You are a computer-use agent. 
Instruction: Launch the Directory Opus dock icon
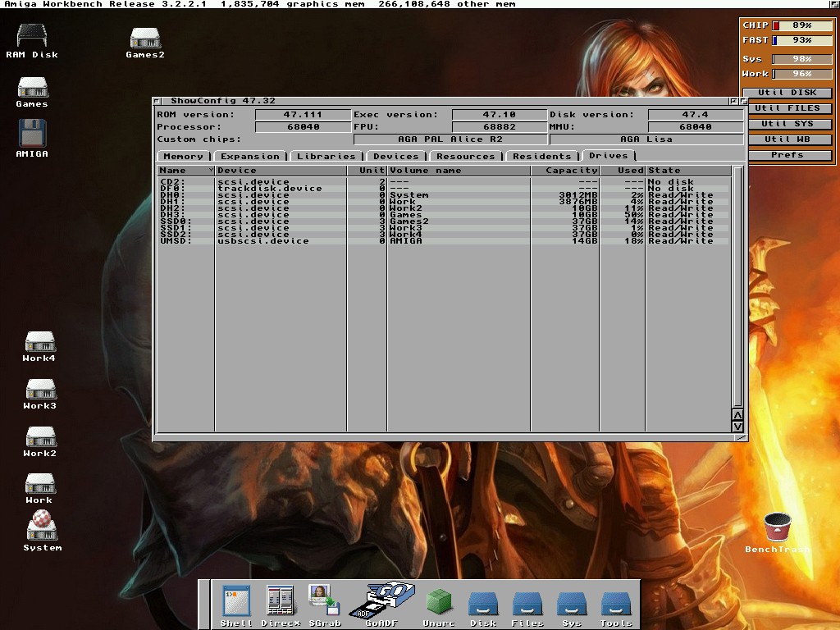tap(281, 606)
